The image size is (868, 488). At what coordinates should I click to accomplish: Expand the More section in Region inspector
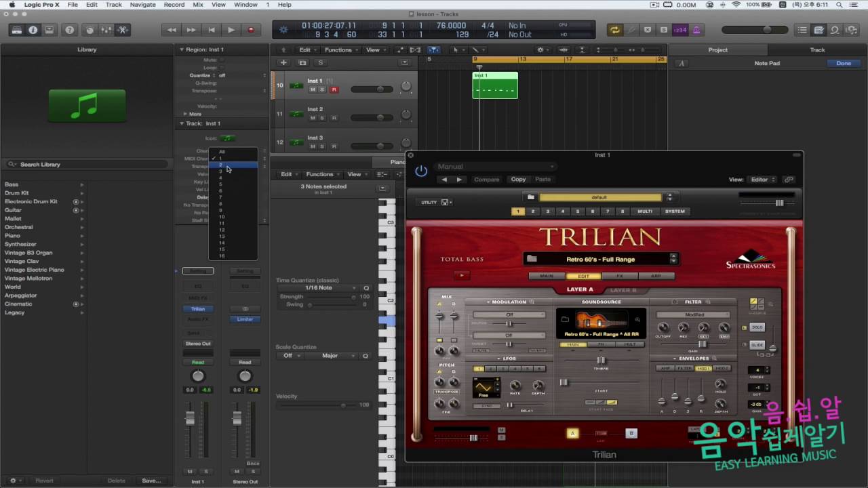[x=185, y=114]
